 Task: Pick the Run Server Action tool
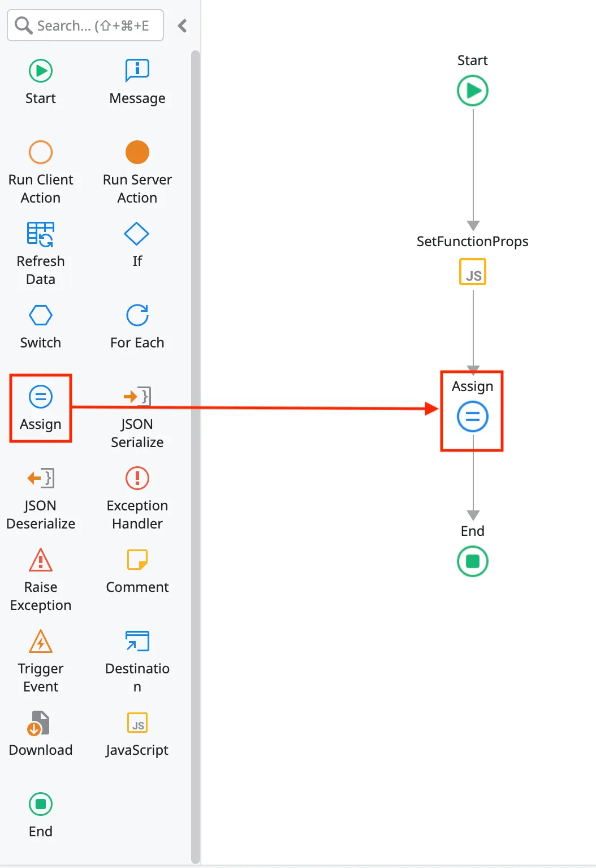pos(137,152)
